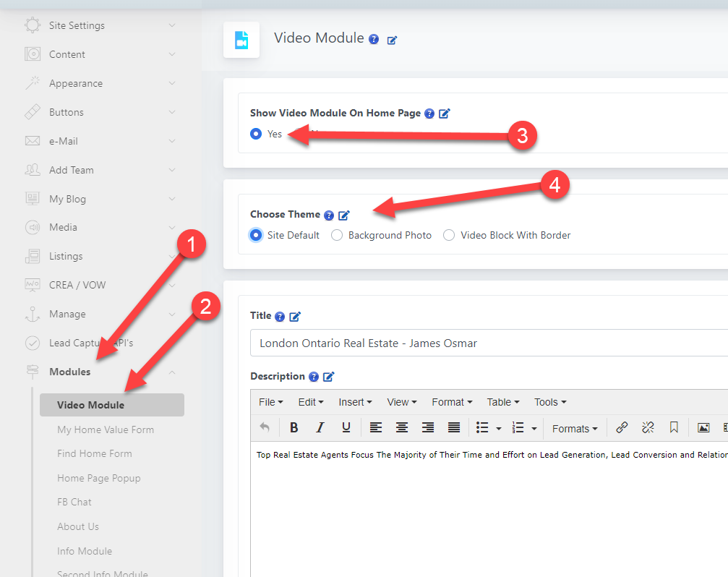Click the Bold formatting icon
This screenshot has width=728, height=577.
294,428
